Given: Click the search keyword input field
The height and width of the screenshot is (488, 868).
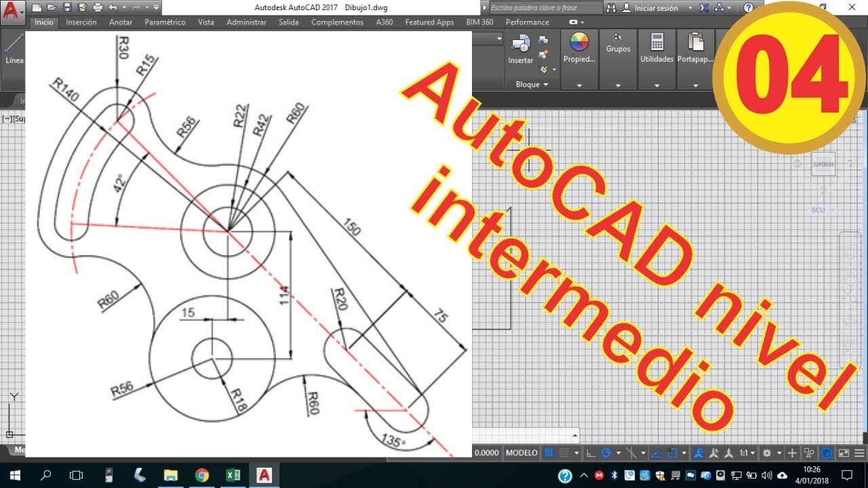Looking at the screenshot, I should (x=545, y=8).
